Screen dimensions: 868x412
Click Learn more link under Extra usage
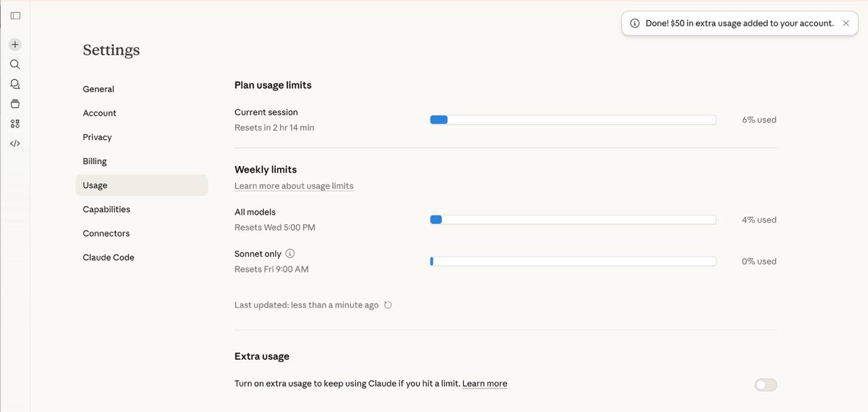[484, 384]
